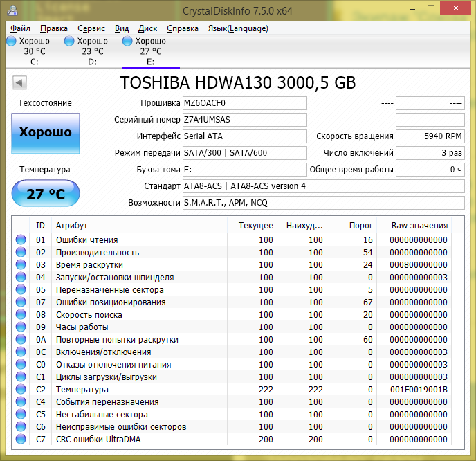
Task: Open the Язык(Language) menu
Action: (x=238, y=28)
